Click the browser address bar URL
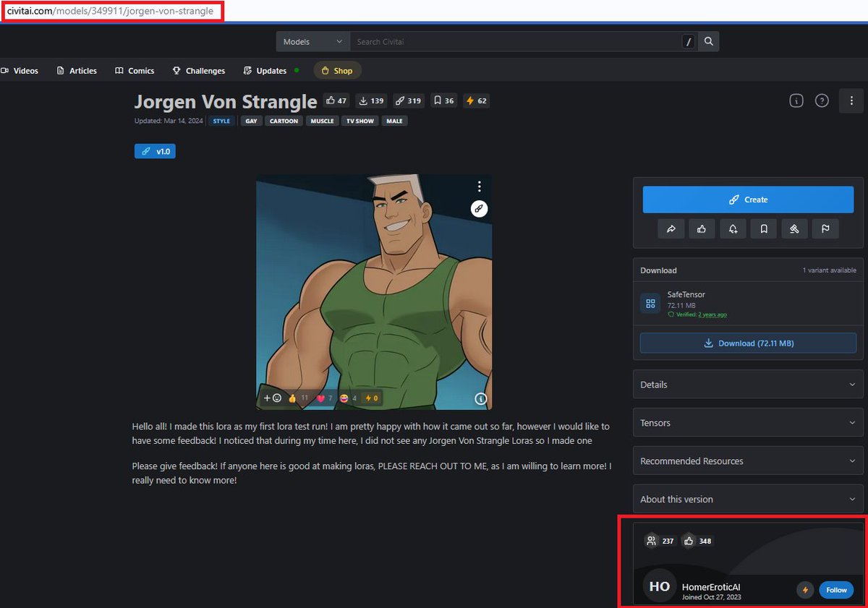Image resolution: width=868 pixels, height=608 pixels. point(111,11)
